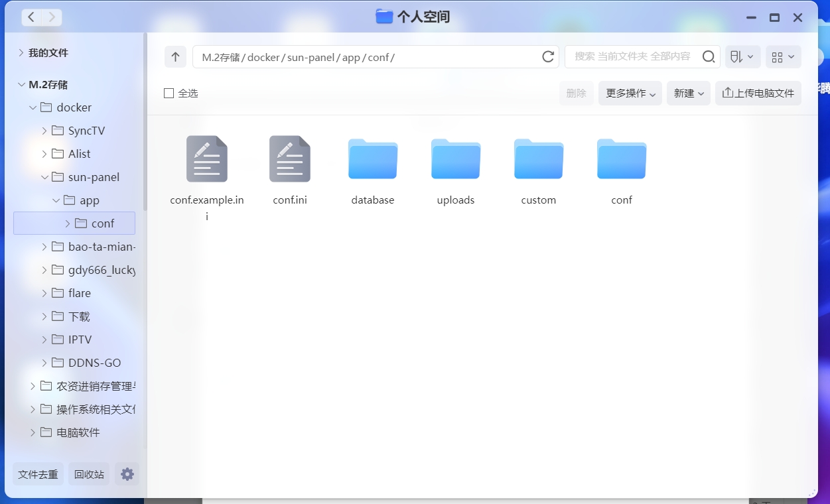
Task: Open the database folder
Action: coord(373,159)
